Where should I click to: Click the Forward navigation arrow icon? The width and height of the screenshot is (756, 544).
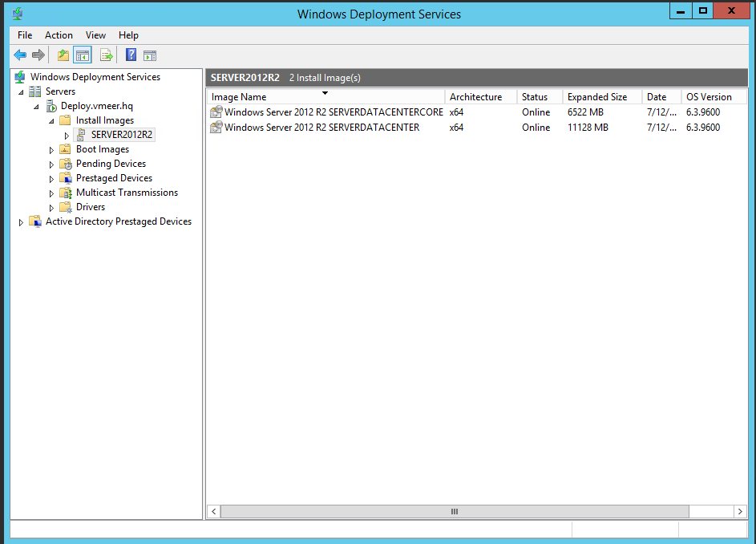coord(38,55)
